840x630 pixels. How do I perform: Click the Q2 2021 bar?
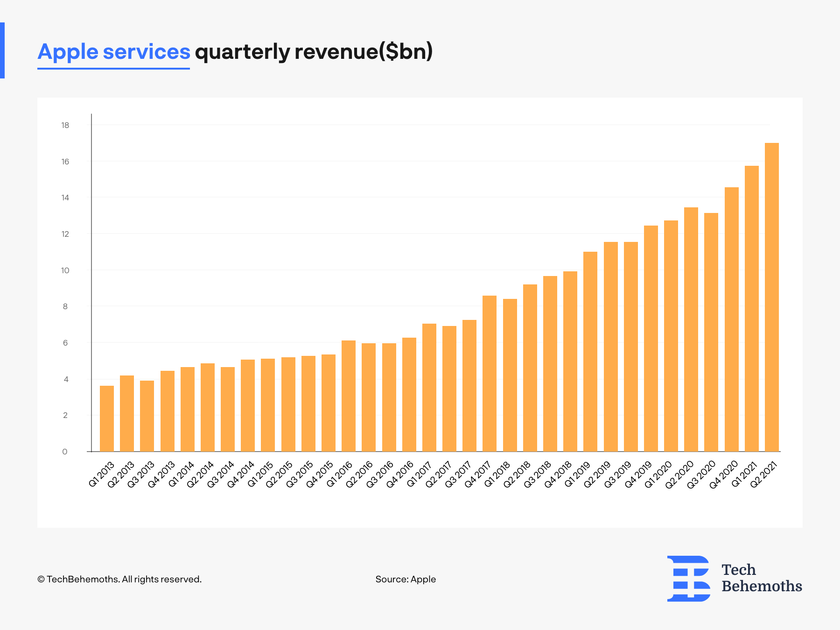[x=772, y=297]
